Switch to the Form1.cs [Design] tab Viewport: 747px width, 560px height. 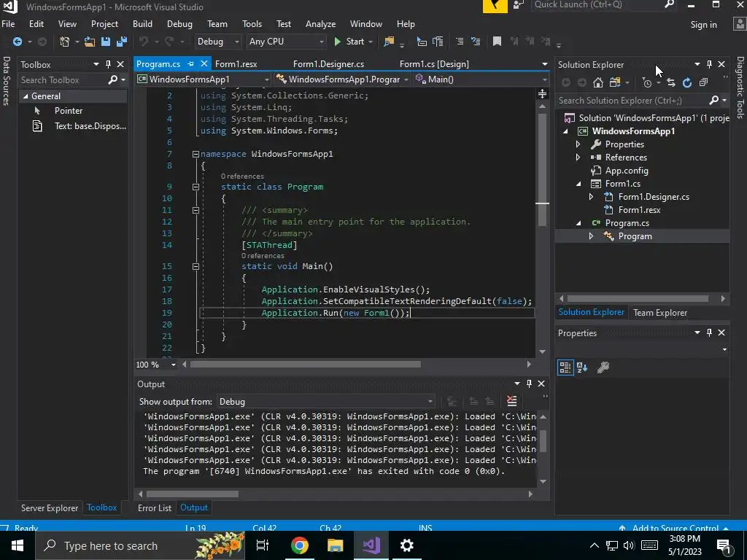(434, 64)
